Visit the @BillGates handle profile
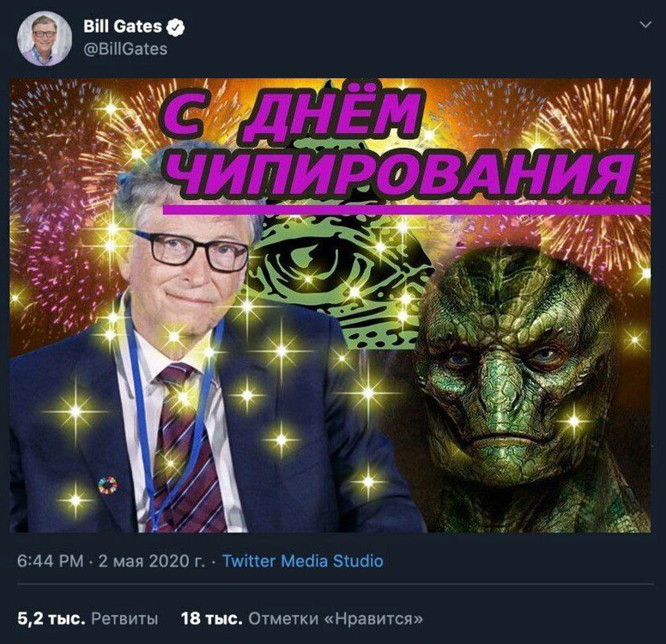This screenshot has height=644, width=666. pos(125,49)
